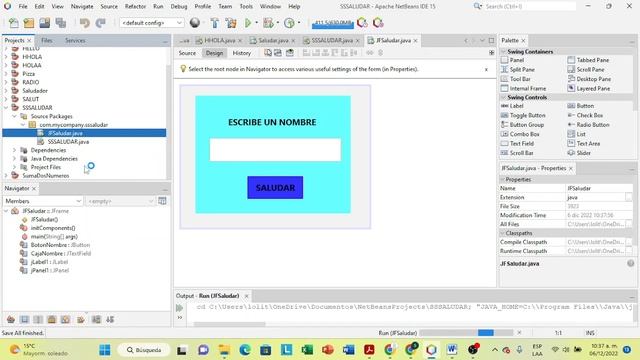Click the Run (JFSaludar) progress bar
Viewport: 640px width, 360px height.
pos(466,333)
